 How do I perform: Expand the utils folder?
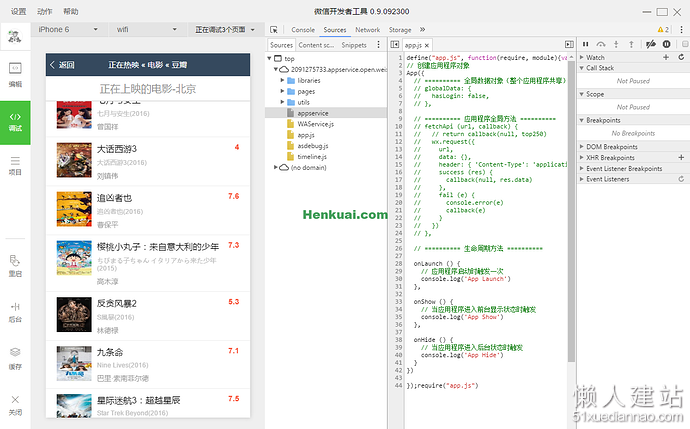click(x=283, y=102)
